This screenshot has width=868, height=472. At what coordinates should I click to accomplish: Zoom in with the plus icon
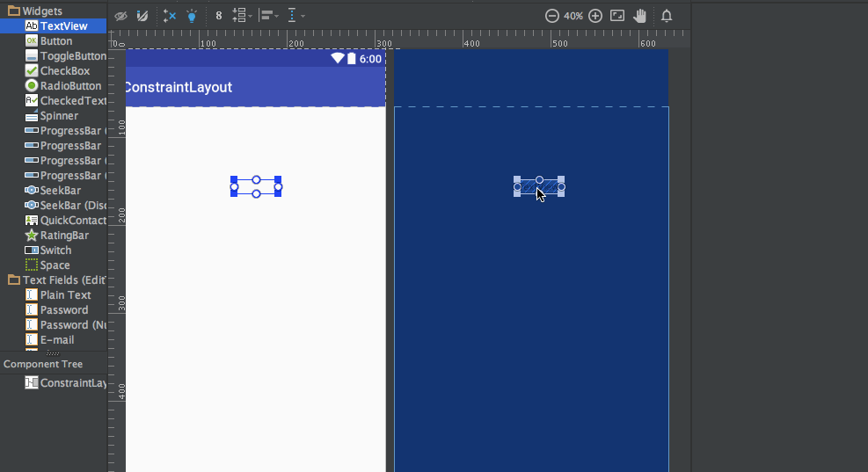coord(595,16)
